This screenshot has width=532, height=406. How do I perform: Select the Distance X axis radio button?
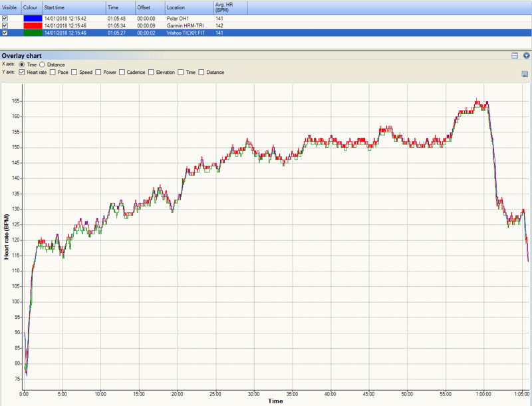(x=42, y=65)
